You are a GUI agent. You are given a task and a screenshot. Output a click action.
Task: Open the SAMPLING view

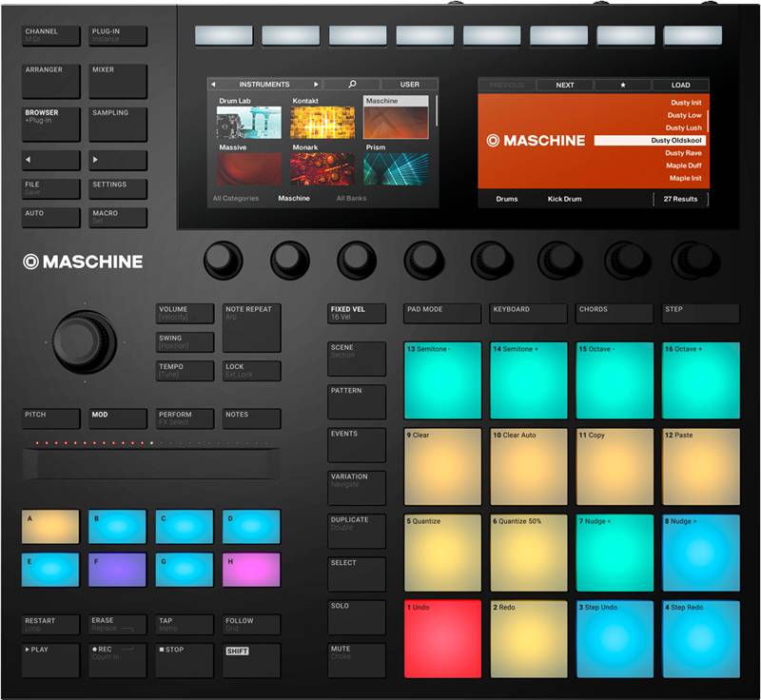118,125
